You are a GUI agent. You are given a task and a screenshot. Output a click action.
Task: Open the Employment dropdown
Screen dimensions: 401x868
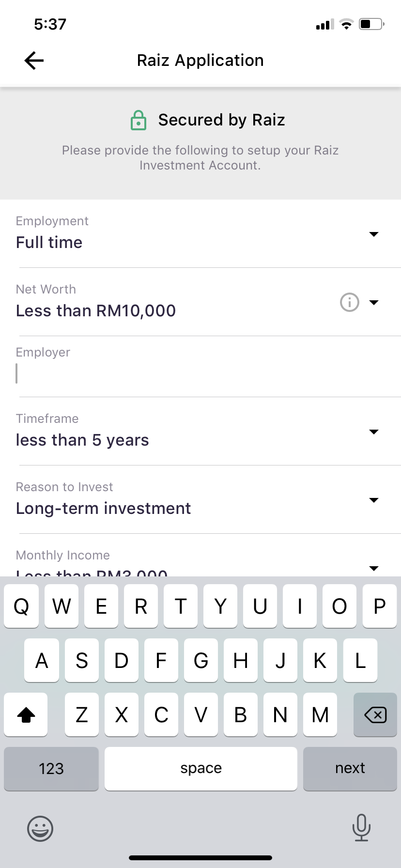373,234
